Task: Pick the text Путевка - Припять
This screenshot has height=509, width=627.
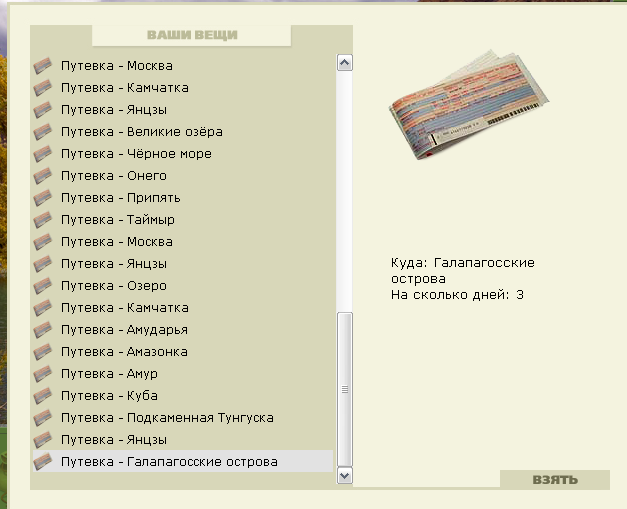Action: (120, 198)
